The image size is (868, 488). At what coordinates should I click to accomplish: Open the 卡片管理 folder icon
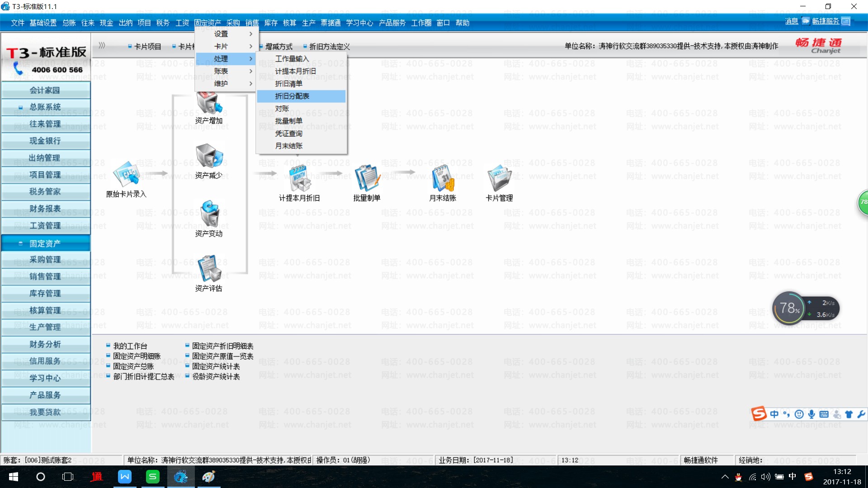pos(499,178)
